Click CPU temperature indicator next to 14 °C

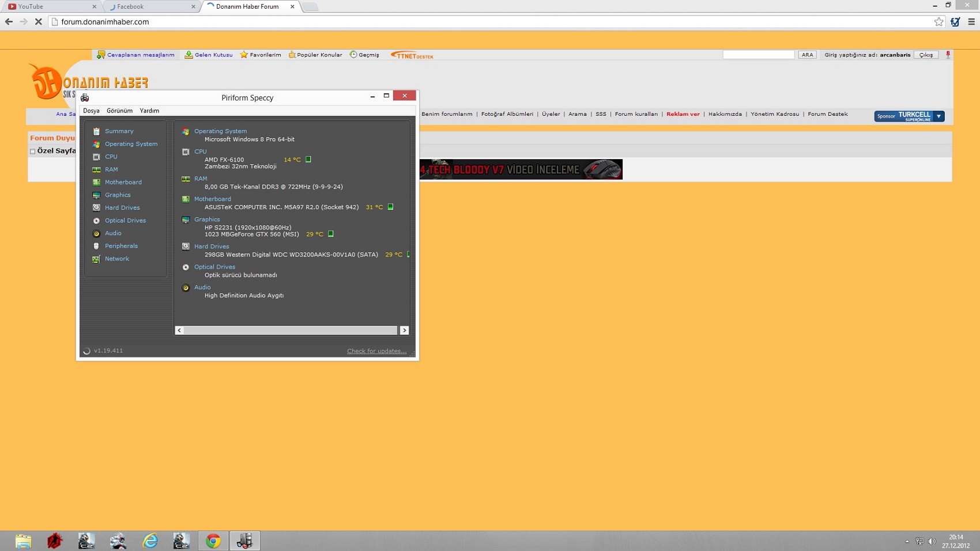[308, 160]
